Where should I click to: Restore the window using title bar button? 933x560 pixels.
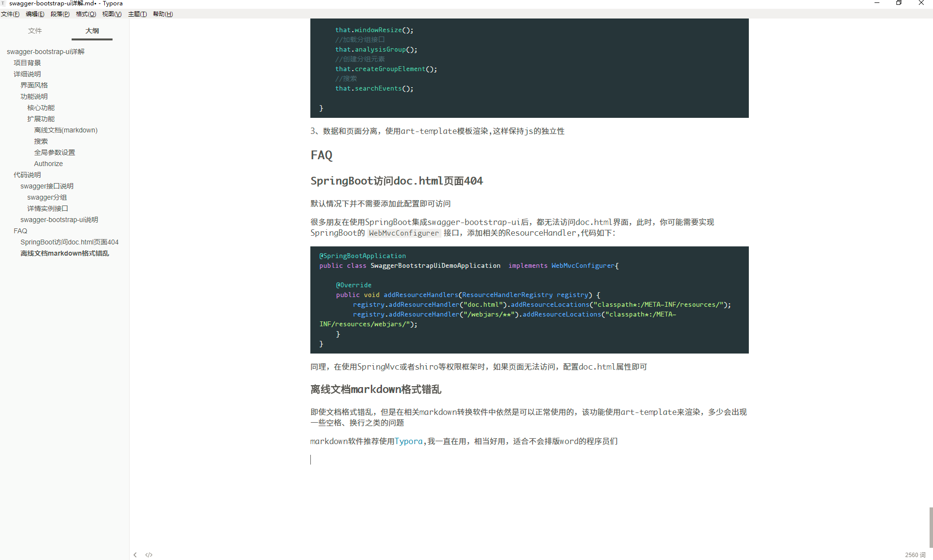pyautogui.click(x=899, y=3)
